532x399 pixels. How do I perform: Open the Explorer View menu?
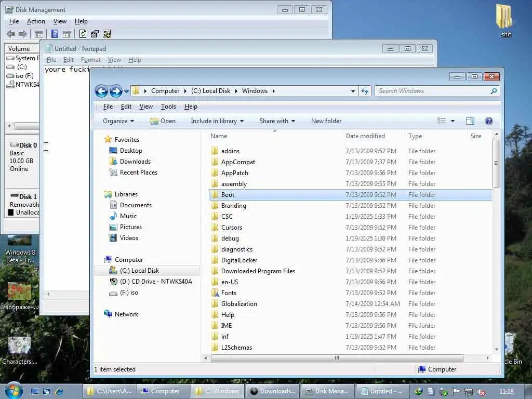click(x=146, y=107)
